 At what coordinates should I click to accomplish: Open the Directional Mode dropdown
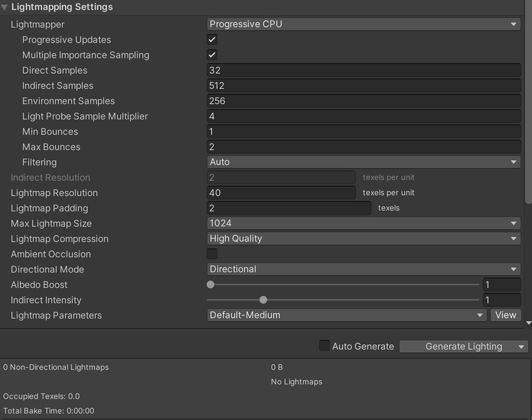[x=363, y=269]
